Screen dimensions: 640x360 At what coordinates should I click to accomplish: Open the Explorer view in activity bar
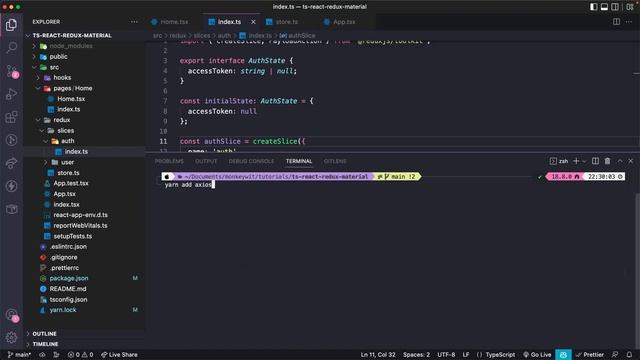11,25
